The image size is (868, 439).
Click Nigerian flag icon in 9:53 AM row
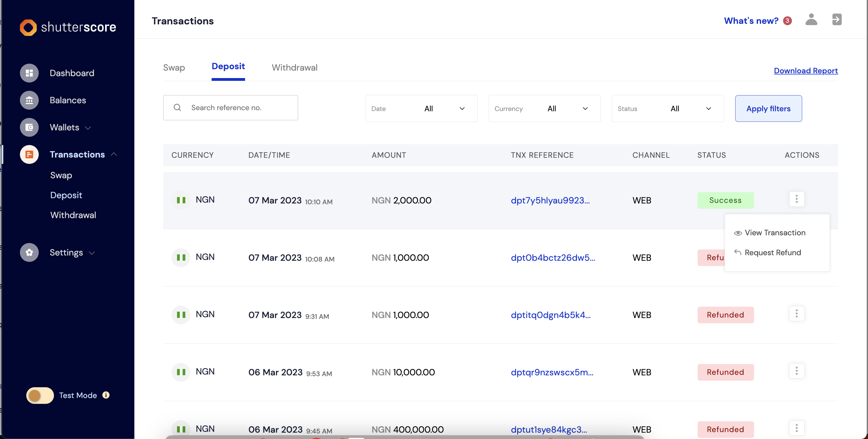[181, 372]
